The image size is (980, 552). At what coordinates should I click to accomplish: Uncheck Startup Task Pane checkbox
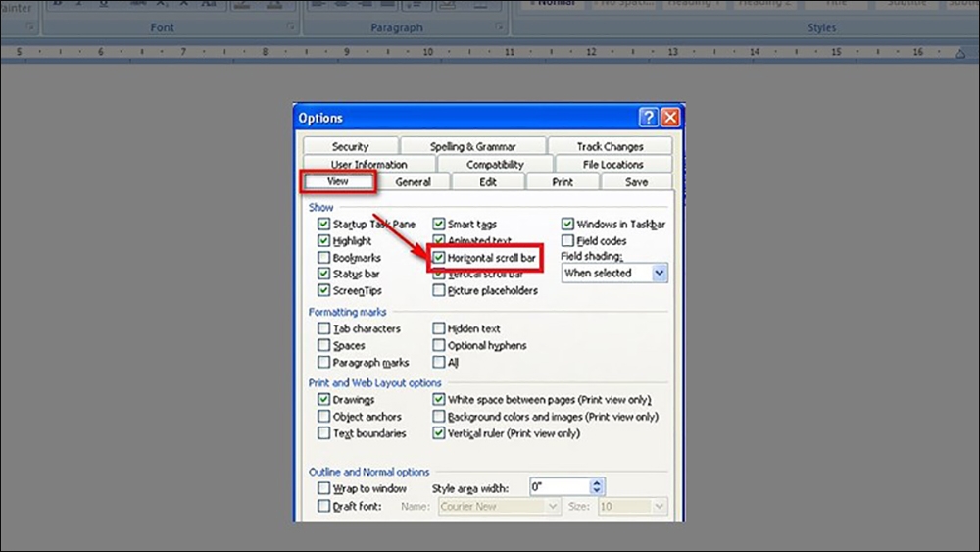click(323, 224)
